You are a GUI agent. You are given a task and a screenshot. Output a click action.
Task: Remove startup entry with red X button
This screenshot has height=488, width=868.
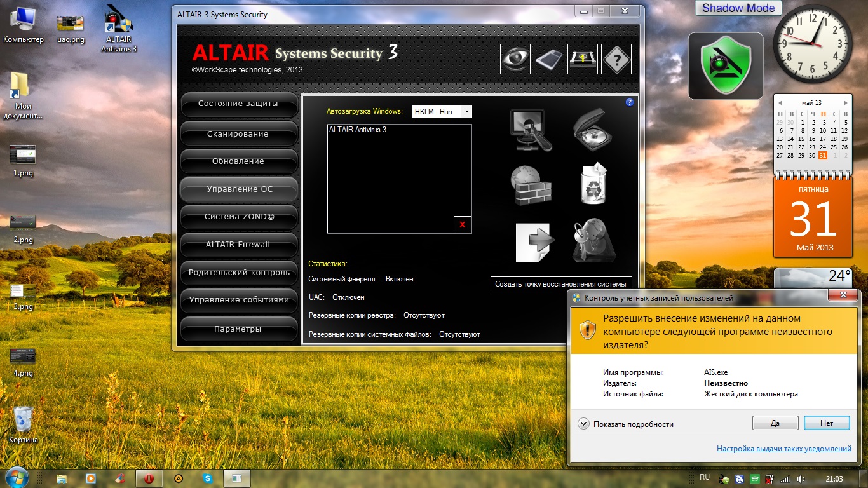[x=462, y=224]
